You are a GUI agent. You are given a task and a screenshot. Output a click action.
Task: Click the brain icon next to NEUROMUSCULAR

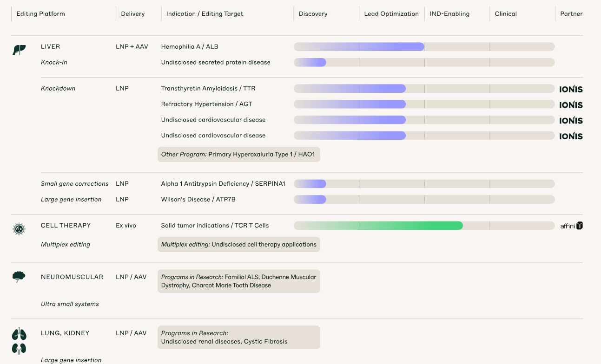click(x=19, y=277)
